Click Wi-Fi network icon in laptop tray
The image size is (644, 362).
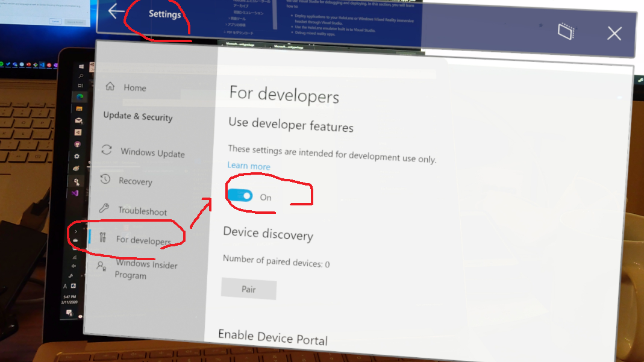(x=74, y=257)
